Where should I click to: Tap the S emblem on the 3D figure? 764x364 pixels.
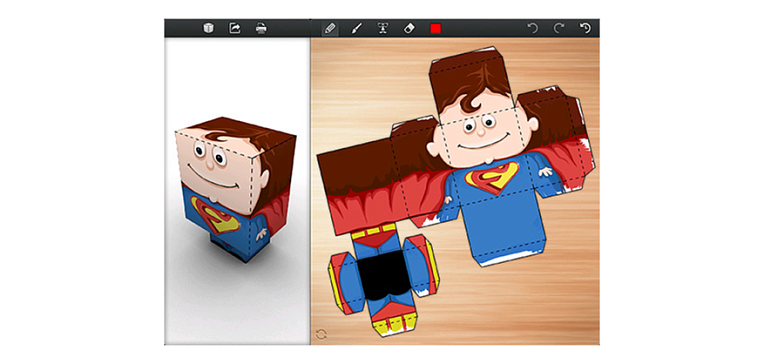click(x=214, y=216)
